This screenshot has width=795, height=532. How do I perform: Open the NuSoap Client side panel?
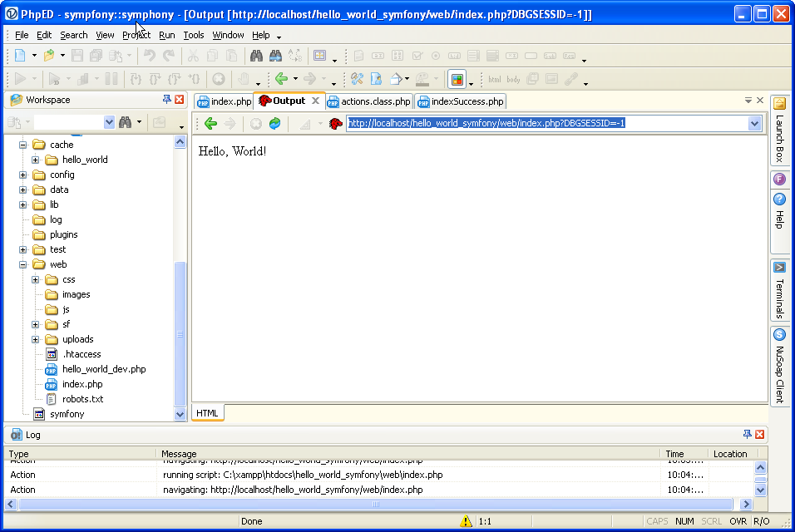pyautogui.click(x=779, y=335)
